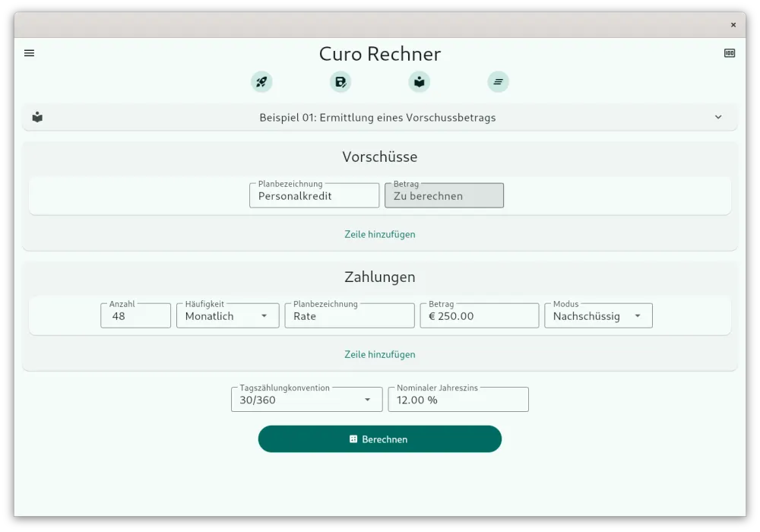Close the Curo Rechner window

733,25
